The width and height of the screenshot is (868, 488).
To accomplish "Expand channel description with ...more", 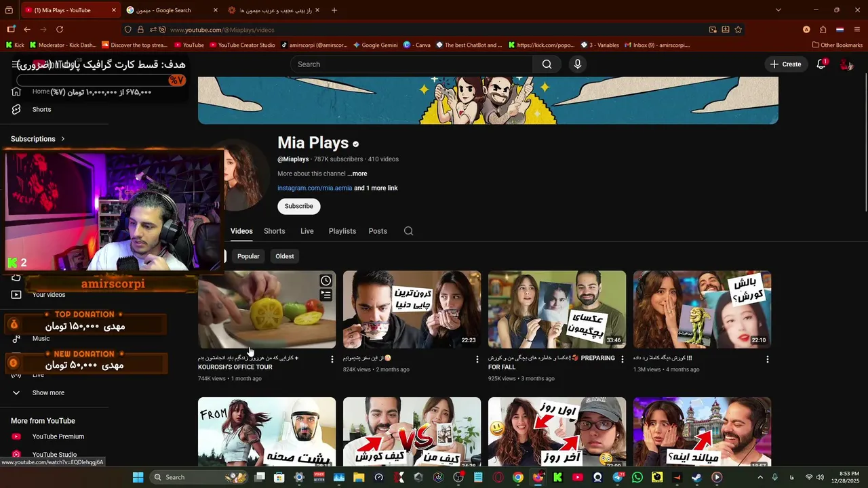I will point(357,174).
